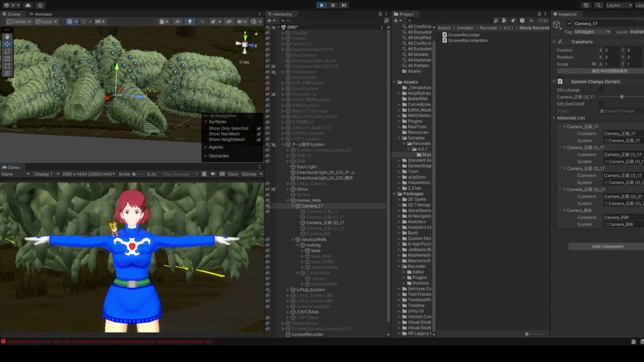Open the Untagged tag dropdown
Screen dimensions: 644x362
point(592,32)
